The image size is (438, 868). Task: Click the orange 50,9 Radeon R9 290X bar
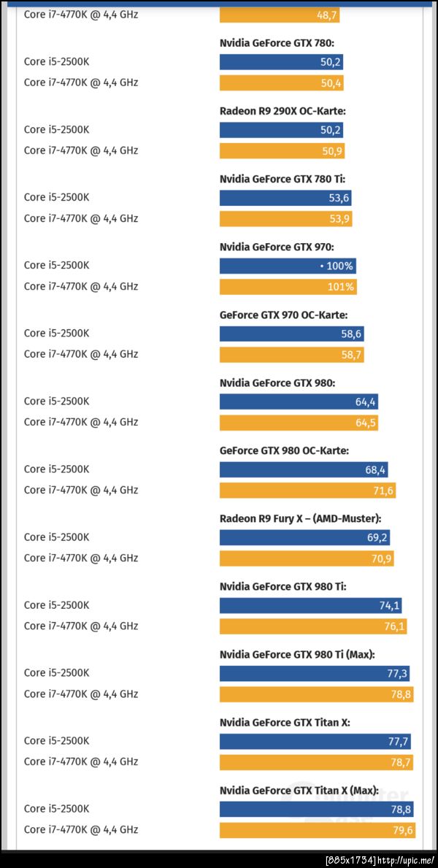click(282, 151)
